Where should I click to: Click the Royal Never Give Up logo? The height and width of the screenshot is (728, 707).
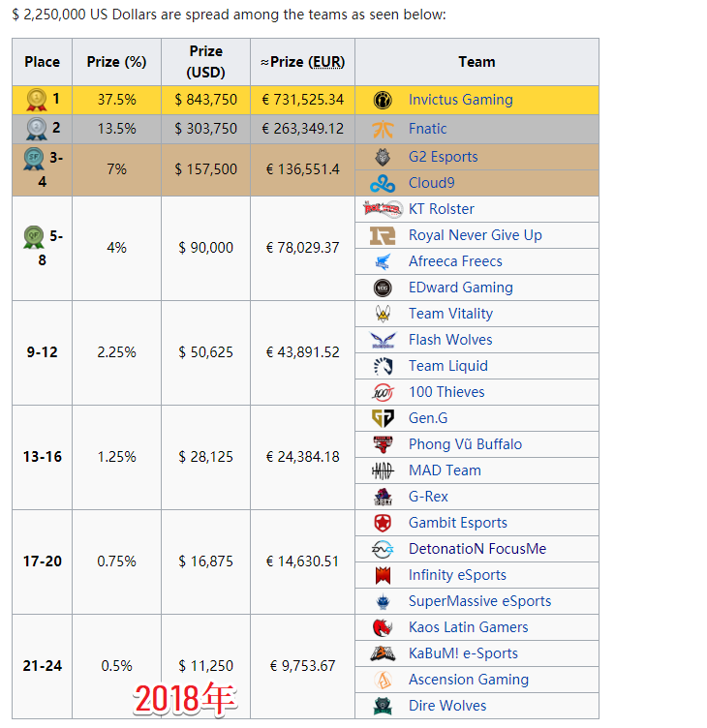(x=383, y=235)
